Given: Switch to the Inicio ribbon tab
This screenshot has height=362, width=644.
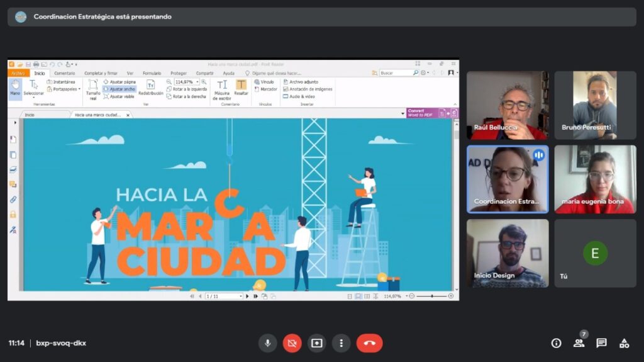Looking at the screenshot, I should [40, 73].
